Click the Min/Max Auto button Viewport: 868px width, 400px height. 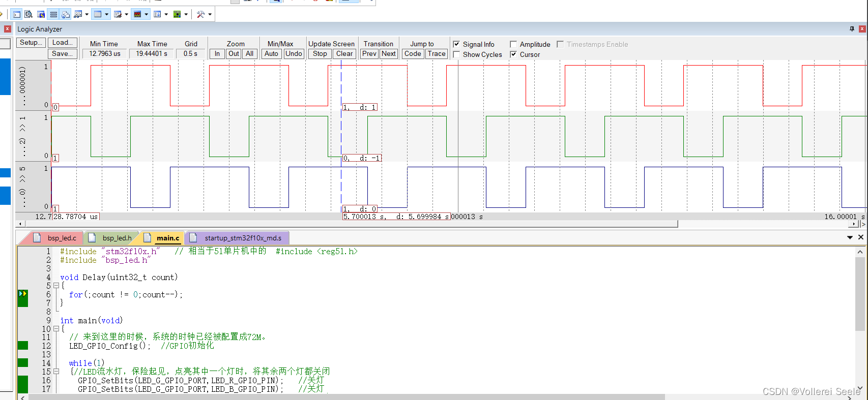pos(272,53)
